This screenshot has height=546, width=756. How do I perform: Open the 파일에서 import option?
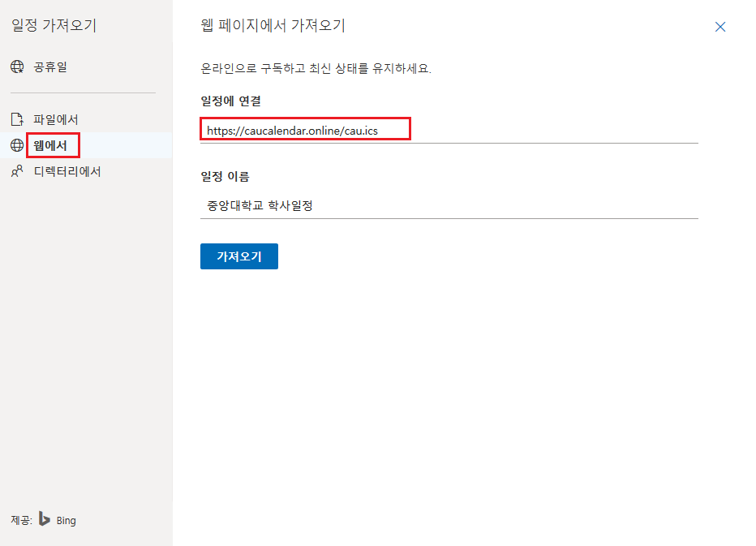coord(53,118)
